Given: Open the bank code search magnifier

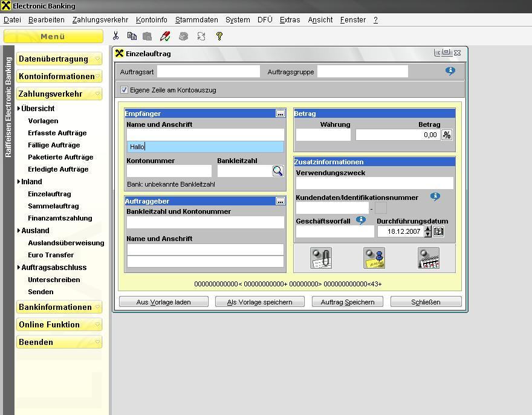Looking at the screenshot, I should (277, 172).
